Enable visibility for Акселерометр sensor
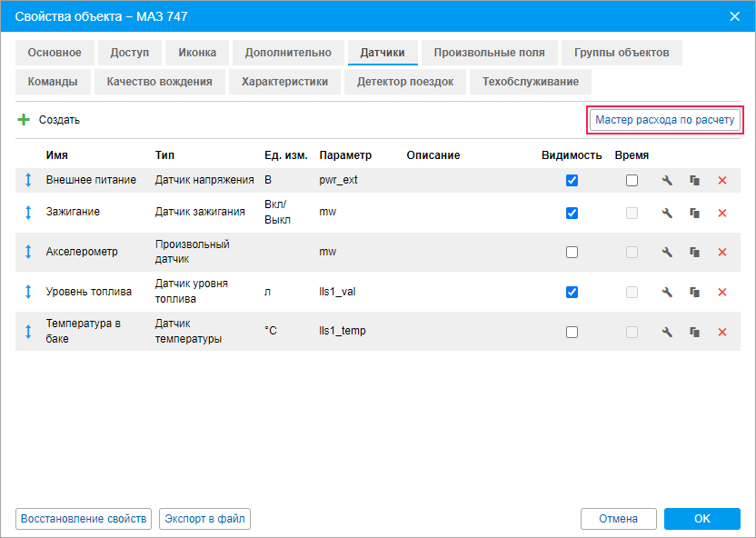The width and height of the screenshot is (756, 538). pos(572,253)
